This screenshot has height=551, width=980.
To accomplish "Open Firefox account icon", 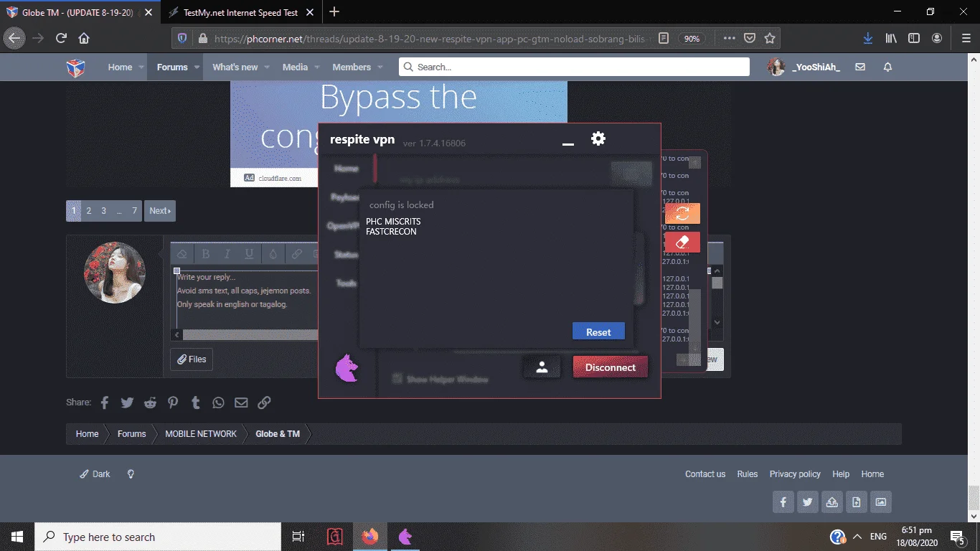I will click(937, 38).
